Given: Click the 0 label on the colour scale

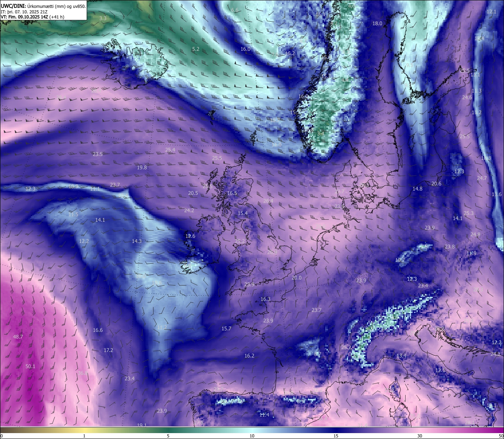Looking at the screenshot, I should pos(2,436).
